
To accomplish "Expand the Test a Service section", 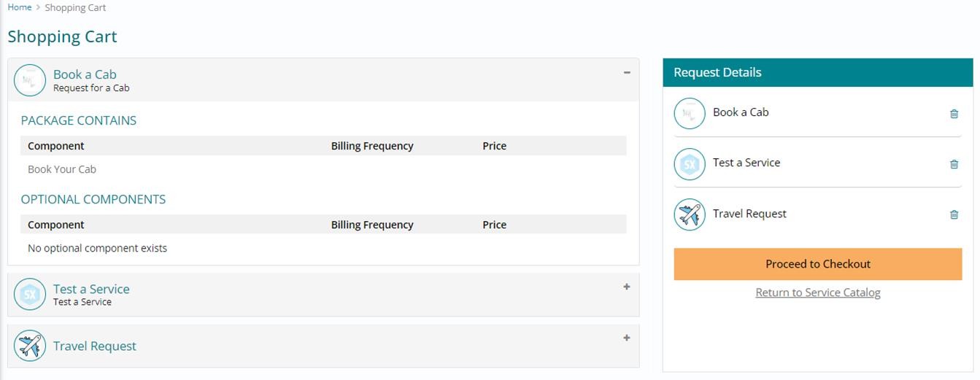I will click(x=627, y=287).
